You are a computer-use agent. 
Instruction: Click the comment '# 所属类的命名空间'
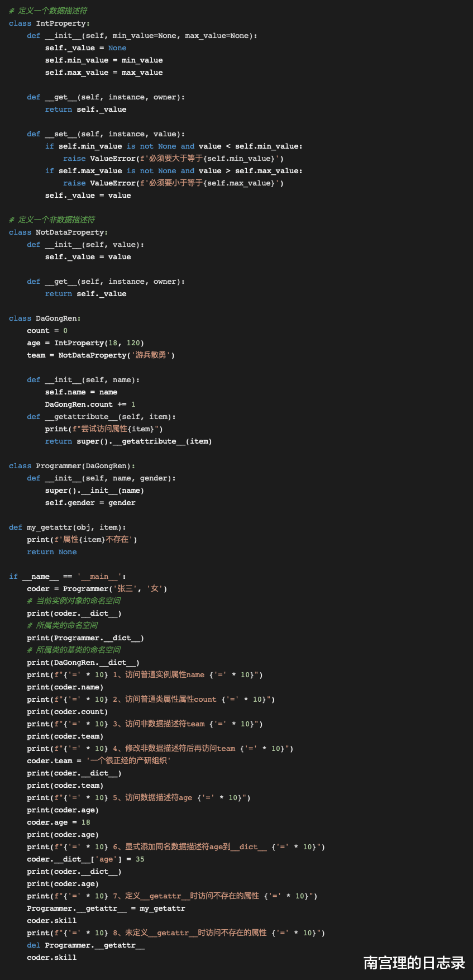pyautogui.click(x=63, y=625)
